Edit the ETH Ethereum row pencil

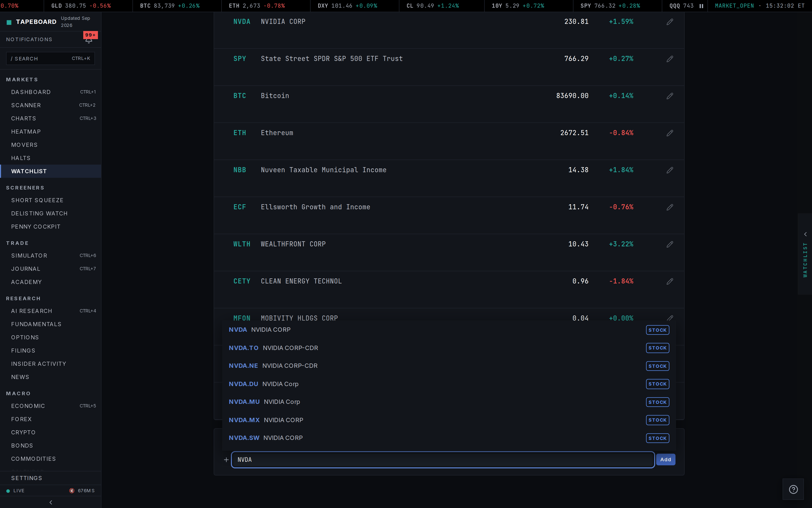(670, 133)
